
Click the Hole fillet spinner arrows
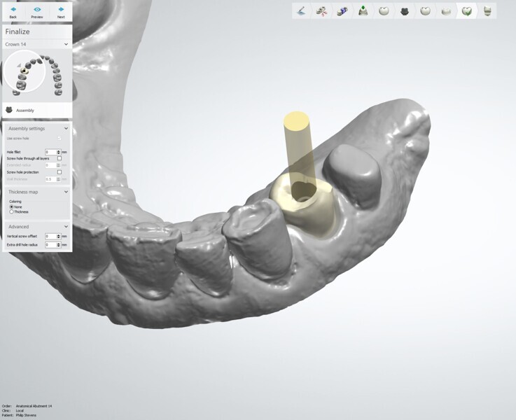coord(59,152)
